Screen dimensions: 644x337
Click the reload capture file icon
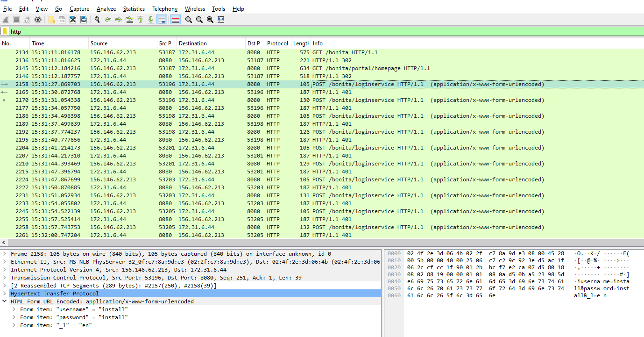pos(84,20)
